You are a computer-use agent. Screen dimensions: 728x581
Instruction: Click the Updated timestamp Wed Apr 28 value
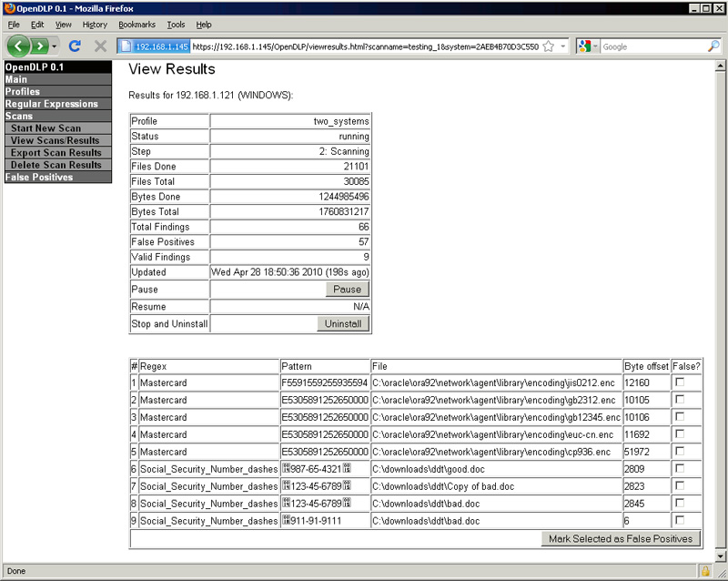[x=290, y=272]
